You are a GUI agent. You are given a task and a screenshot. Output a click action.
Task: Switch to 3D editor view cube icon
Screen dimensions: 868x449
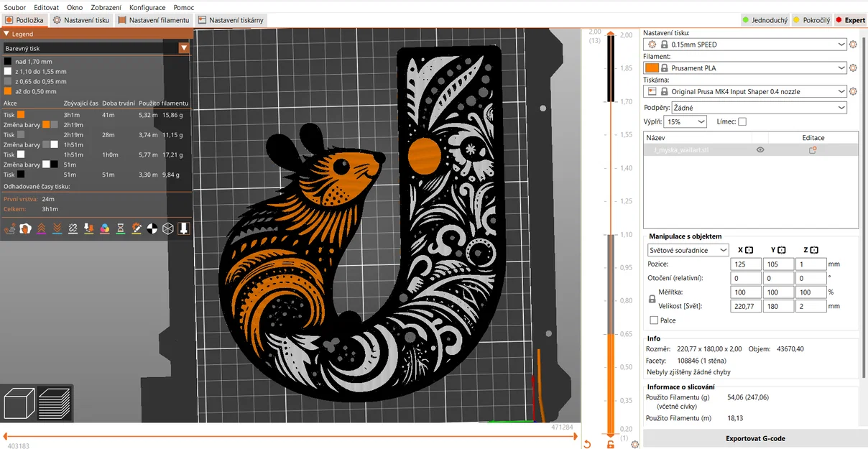(x=19, y=403)
